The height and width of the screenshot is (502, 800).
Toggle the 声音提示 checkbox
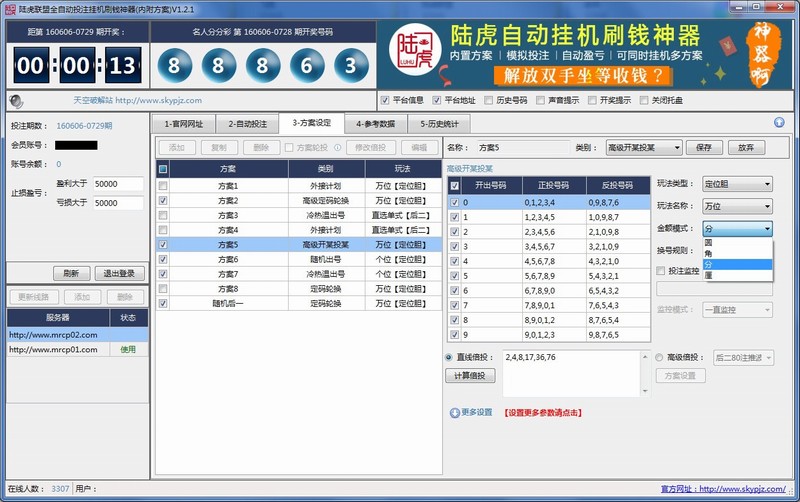tap(541, 100)
